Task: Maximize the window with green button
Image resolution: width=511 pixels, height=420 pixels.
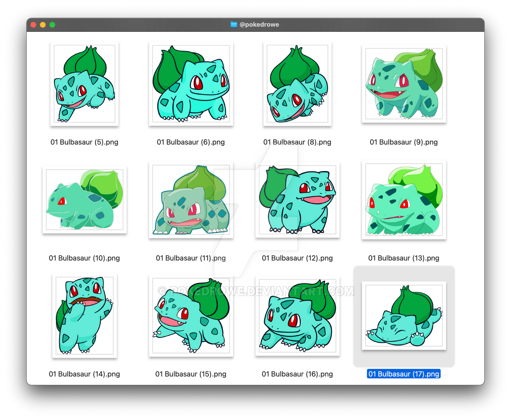Action: (52, 25)
